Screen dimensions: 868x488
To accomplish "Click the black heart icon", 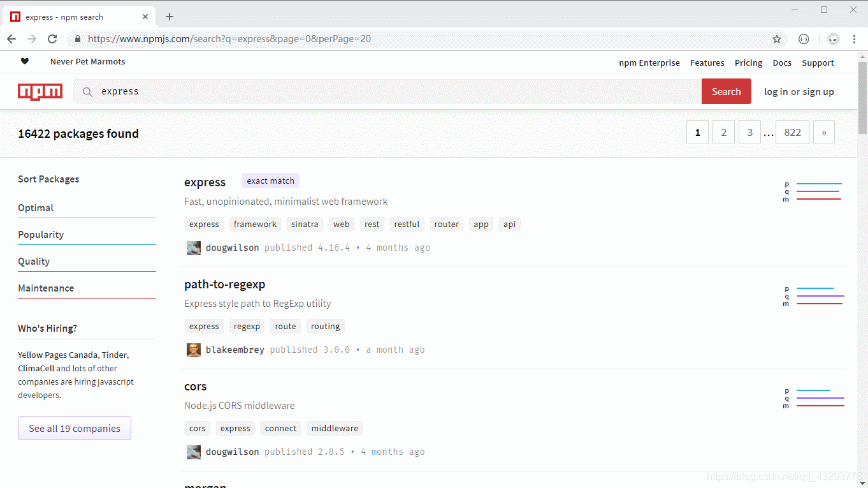I will pyautogui.click(x=25, y=61).
